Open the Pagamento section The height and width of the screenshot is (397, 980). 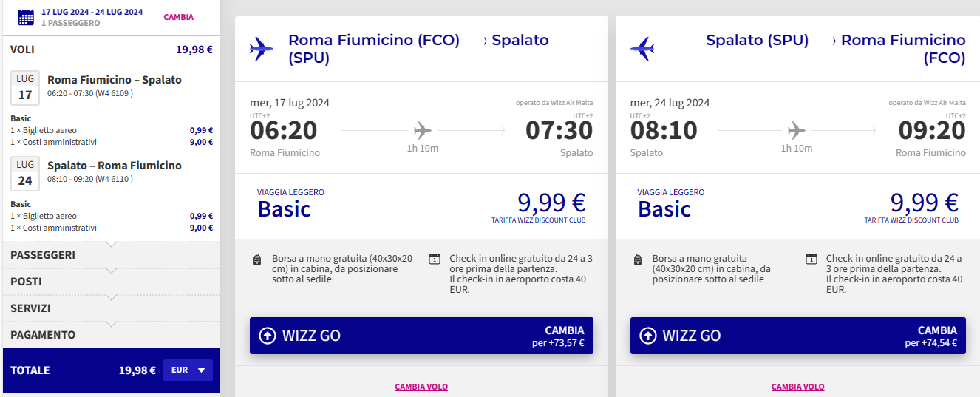coord(111,335)
